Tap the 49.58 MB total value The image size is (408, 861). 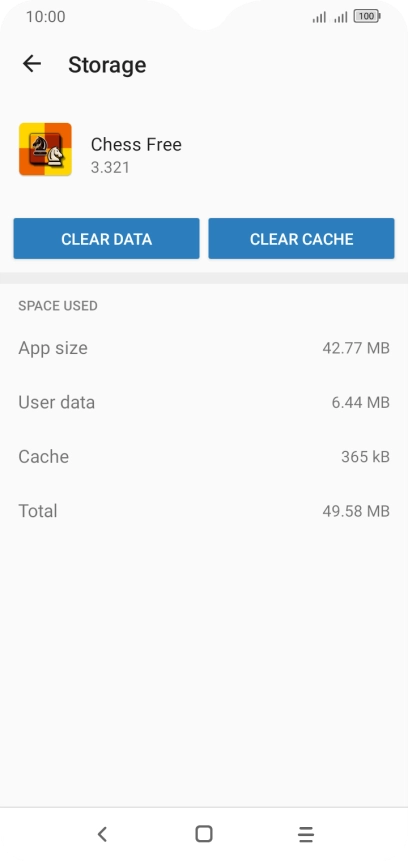click(356, 511)
